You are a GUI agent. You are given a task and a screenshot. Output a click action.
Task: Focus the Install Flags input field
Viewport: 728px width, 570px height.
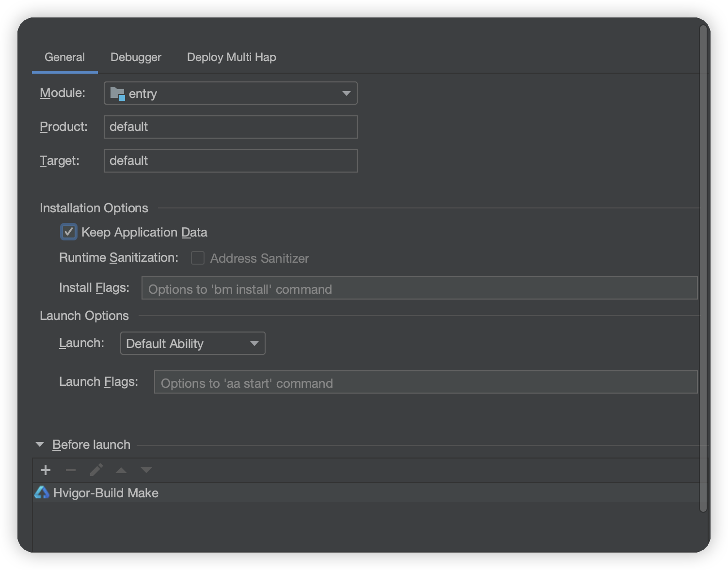[419, 288]
